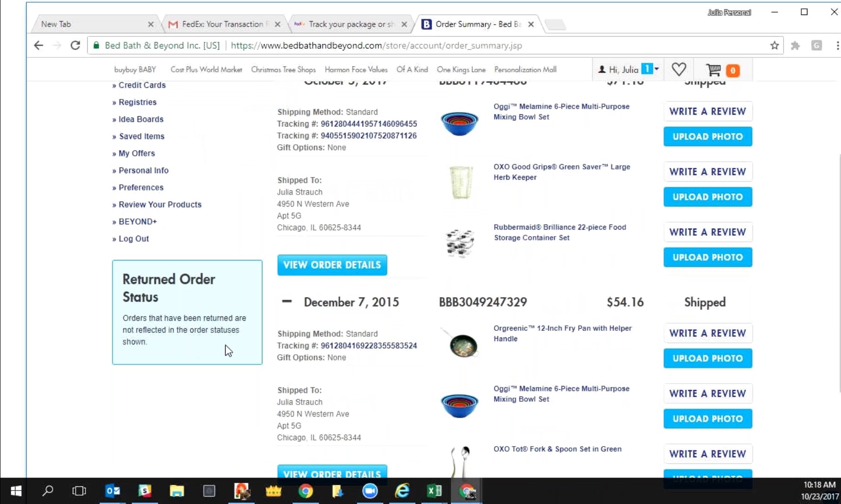
Task: Open Review Your Products in sidebar
Action: click(160, 204)
